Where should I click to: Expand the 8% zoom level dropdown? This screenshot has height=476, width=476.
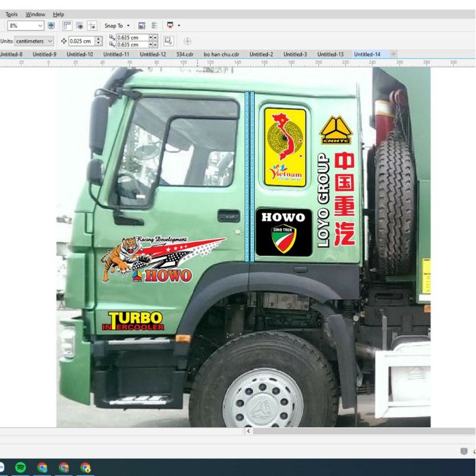(x=40, y=26)
